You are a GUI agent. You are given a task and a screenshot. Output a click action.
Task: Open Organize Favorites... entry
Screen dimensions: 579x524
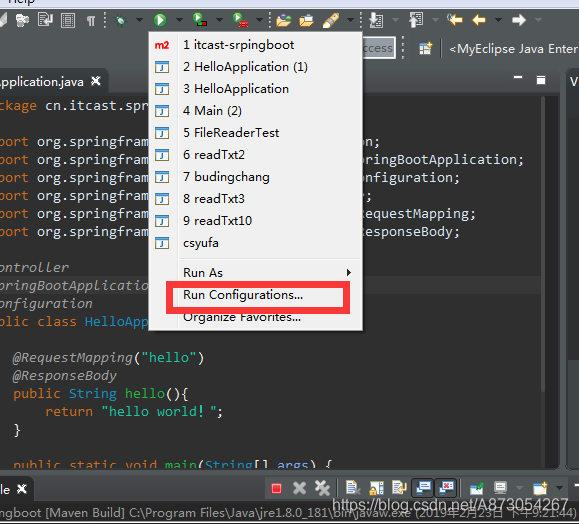(x=255, y=317)
